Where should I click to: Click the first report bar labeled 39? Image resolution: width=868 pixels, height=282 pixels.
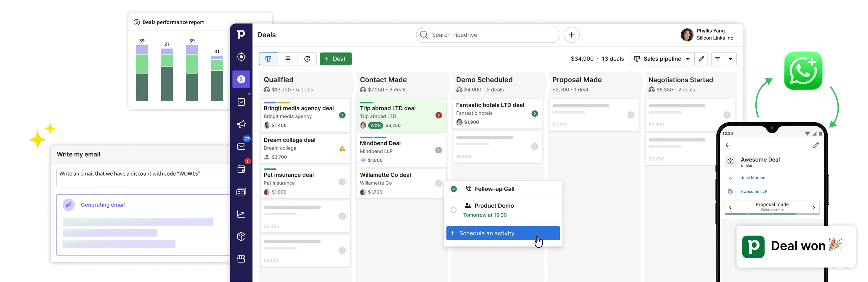(x=142, y=73)
